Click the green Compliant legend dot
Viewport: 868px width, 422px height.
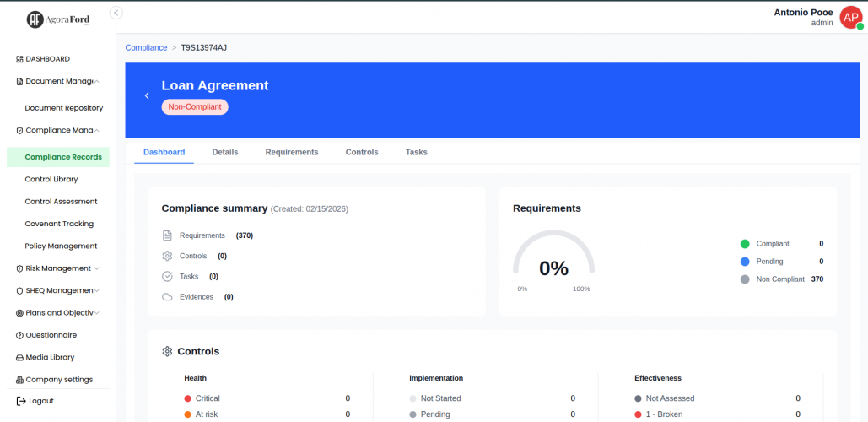click(x=745, y=244)
